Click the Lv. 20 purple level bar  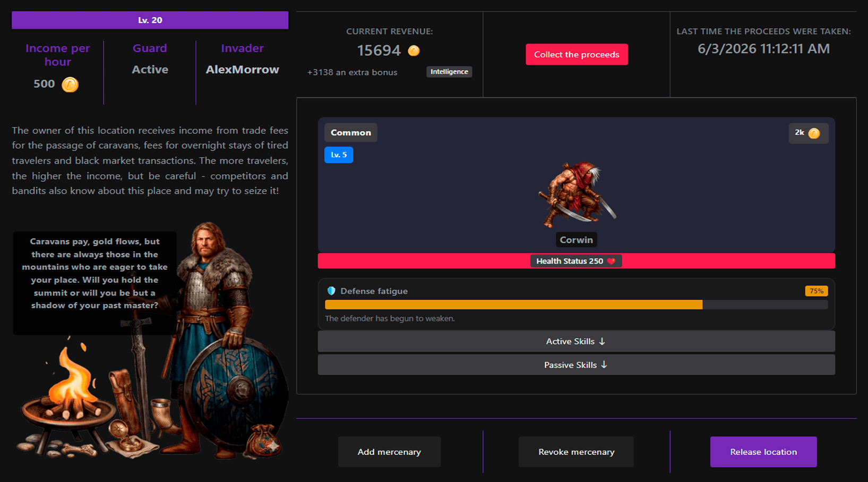[150, 20]
